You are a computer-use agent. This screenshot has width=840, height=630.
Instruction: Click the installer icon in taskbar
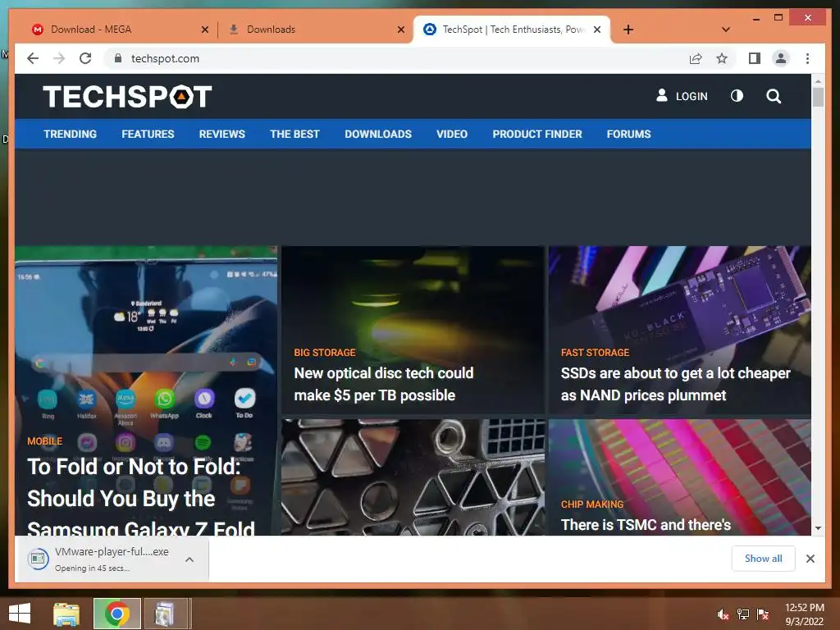(x=165, y=614)
